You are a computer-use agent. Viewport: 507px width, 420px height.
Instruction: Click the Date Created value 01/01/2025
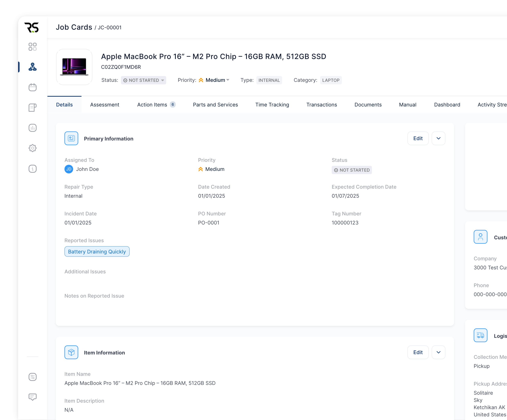(x=212, y=196)
